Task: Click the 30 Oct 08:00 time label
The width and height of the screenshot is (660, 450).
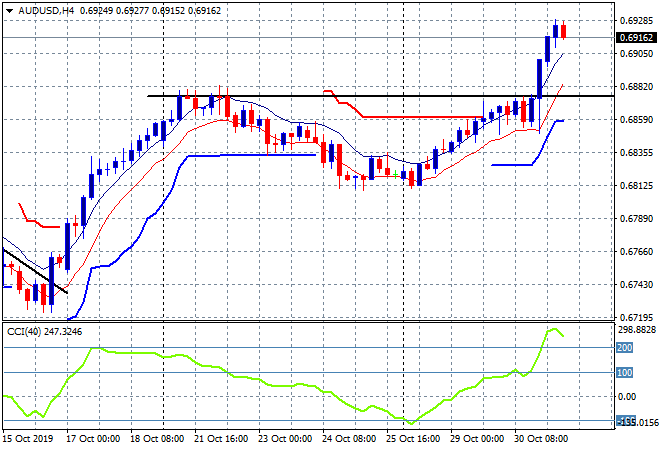Action: tap(541, 439)
